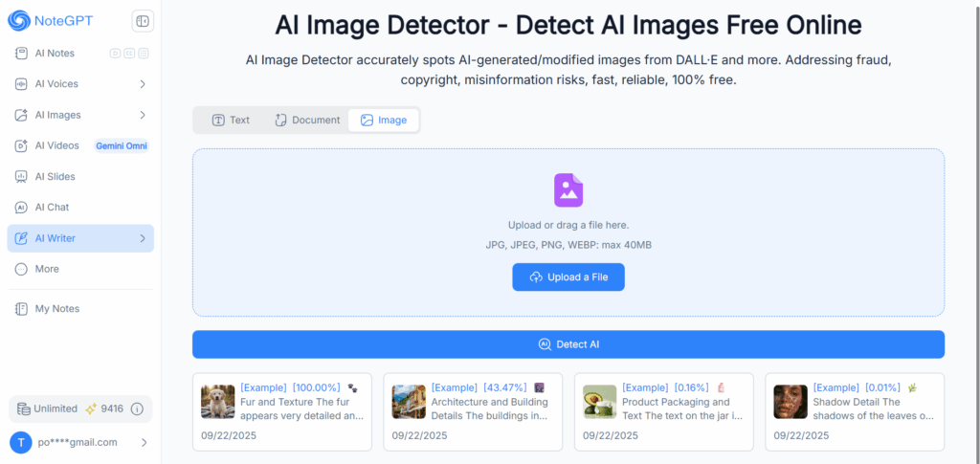The height and width of the screenshot is (464, 980).
Task: Click the Upload a File button
Action: [x=568, y=277]
